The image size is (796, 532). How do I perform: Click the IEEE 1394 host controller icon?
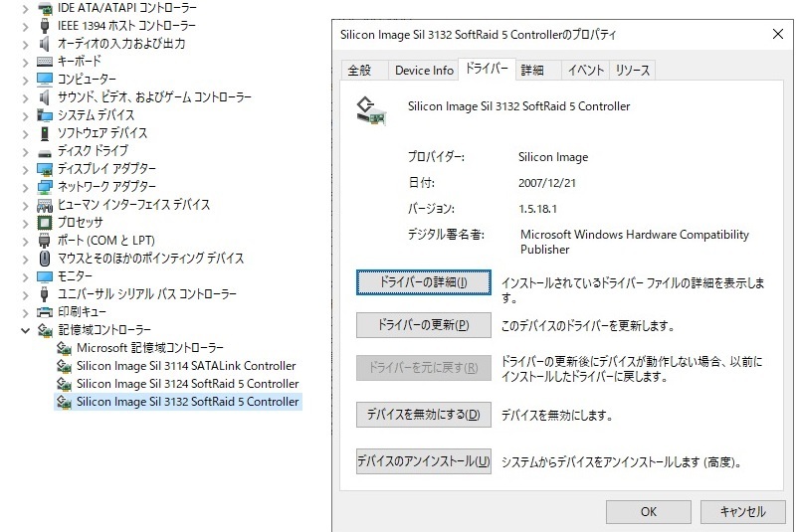click(x=45, y=26)
